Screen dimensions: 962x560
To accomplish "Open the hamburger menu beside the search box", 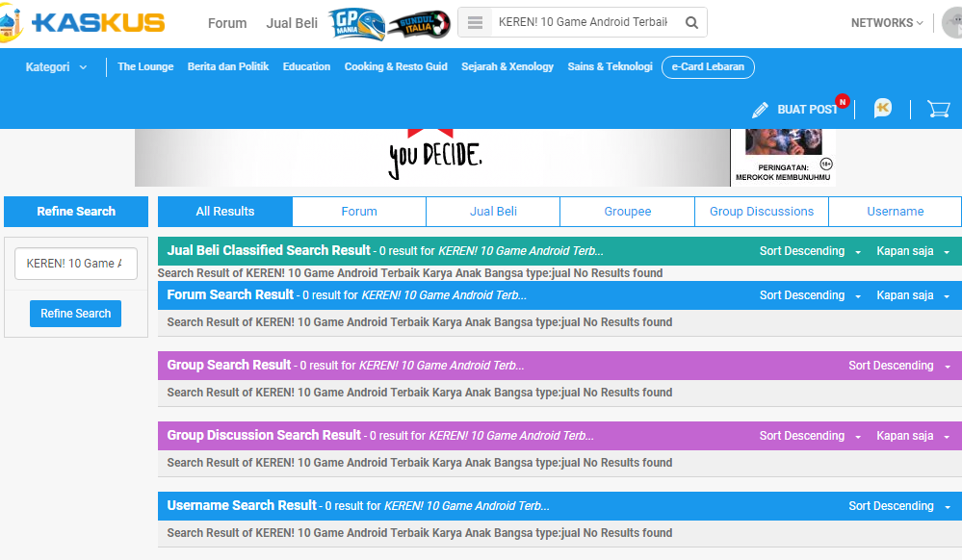I will (x=475, y=23).
